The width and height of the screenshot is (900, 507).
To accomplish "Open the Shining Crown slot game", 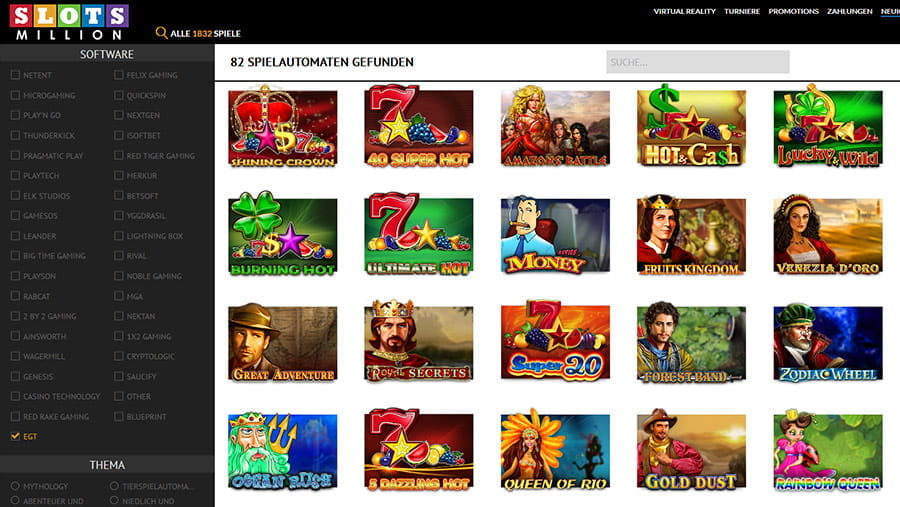I will [282, 126].
